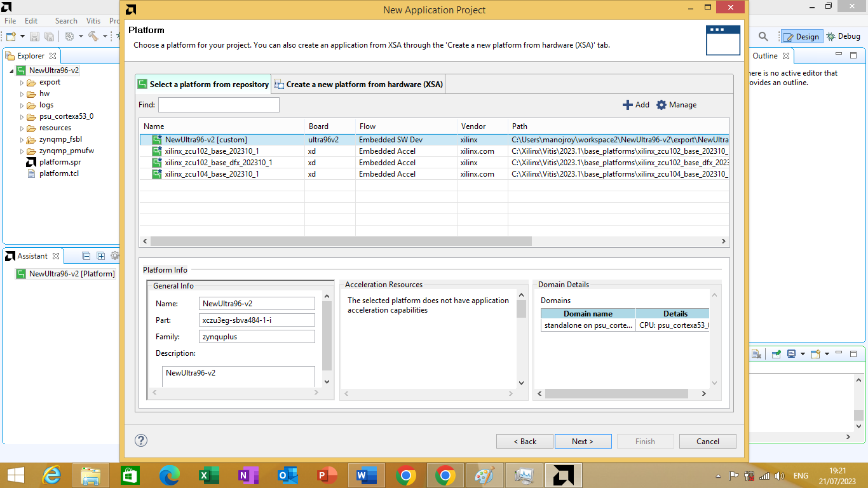Select the xilinx_zcu104_base_202310_1 platform row
This screenshot has width=868, height=488.
pyautogui.click(x=434, y=173)
